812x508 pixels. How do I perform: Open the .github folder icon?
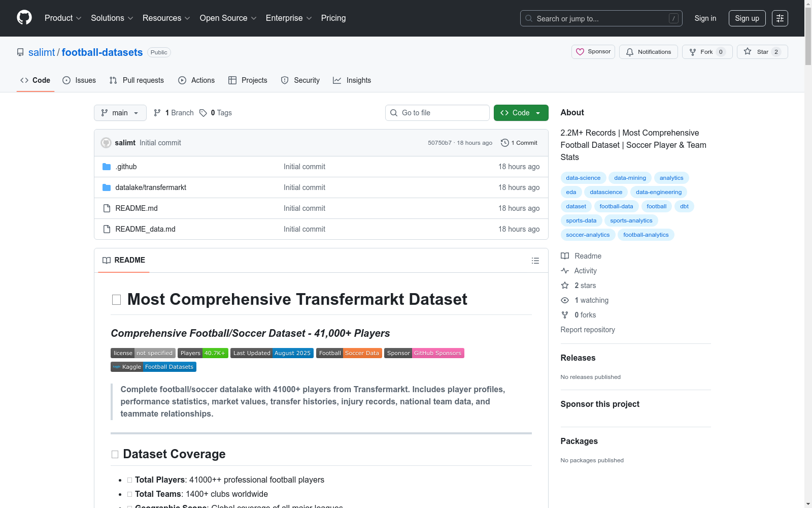tap(107, 167)
